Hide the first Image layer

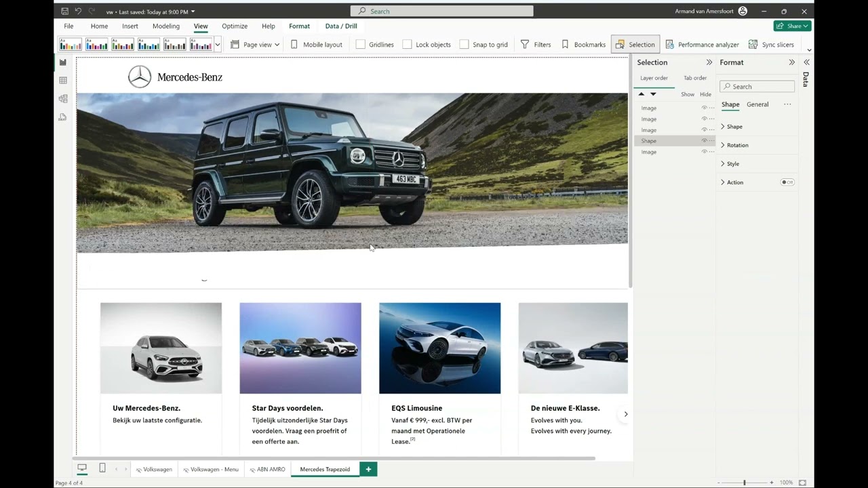point(704,108)
